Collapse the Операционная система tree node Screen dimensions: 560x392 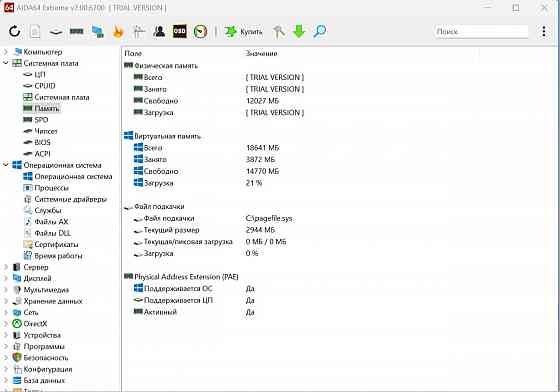click(6, 165)
